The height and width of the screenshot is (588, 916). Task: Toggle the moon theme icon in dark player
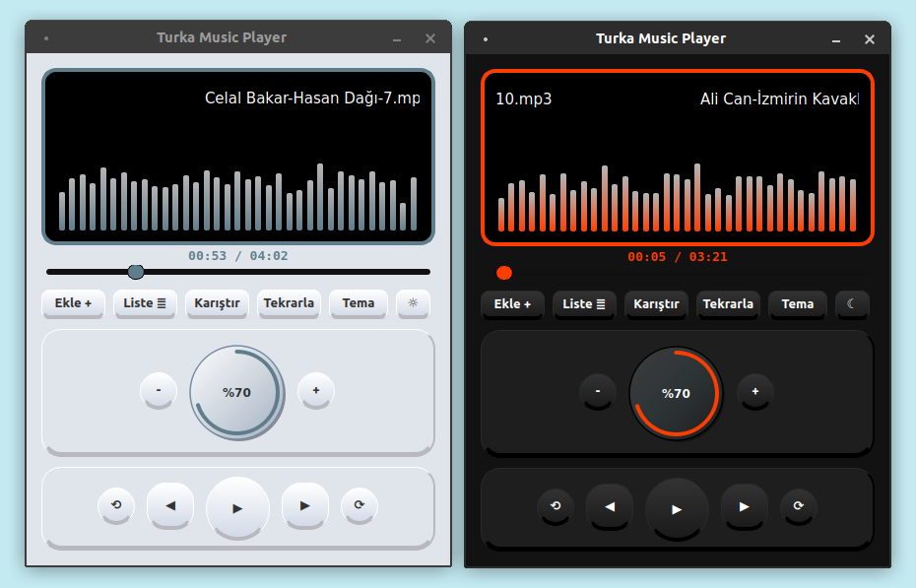pyautogui.click(x=852, y=304)
